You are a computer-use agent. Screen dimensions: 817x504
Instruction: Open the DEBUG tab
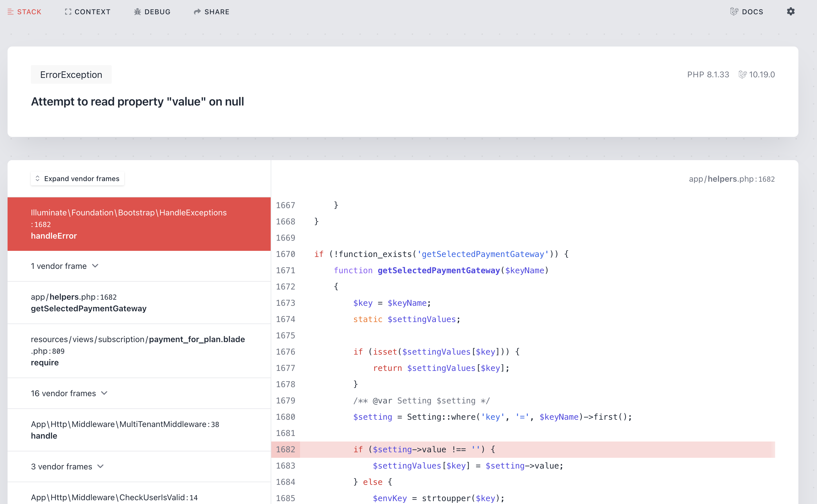[x=152, y=12]
